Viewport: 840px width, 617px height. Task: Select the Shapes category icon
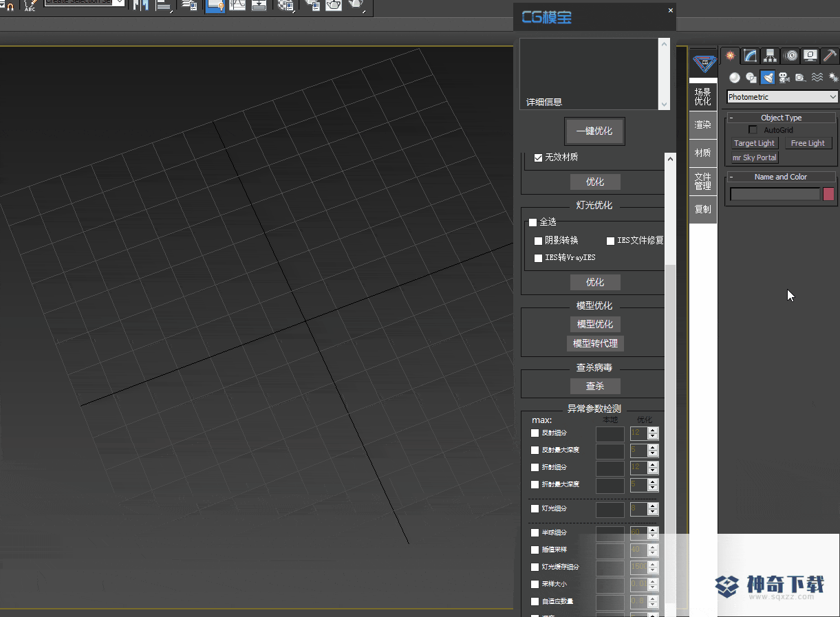(751, 78)
